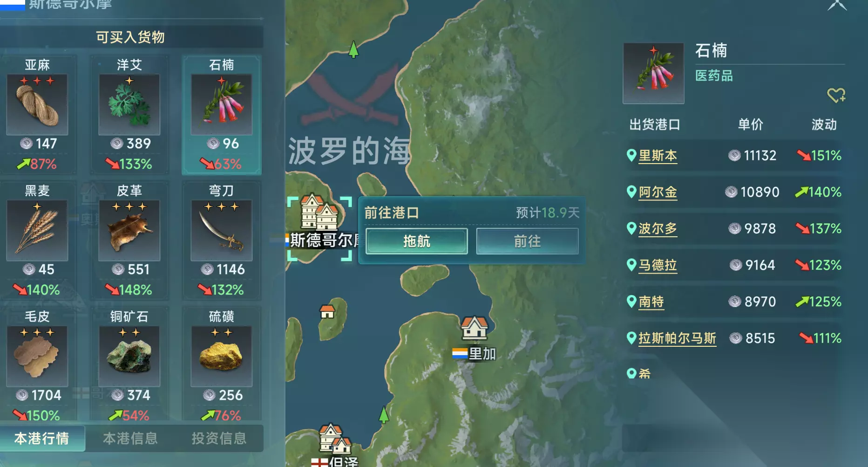
Task: Switch to the 本港信息 tab
Action: 130,438
